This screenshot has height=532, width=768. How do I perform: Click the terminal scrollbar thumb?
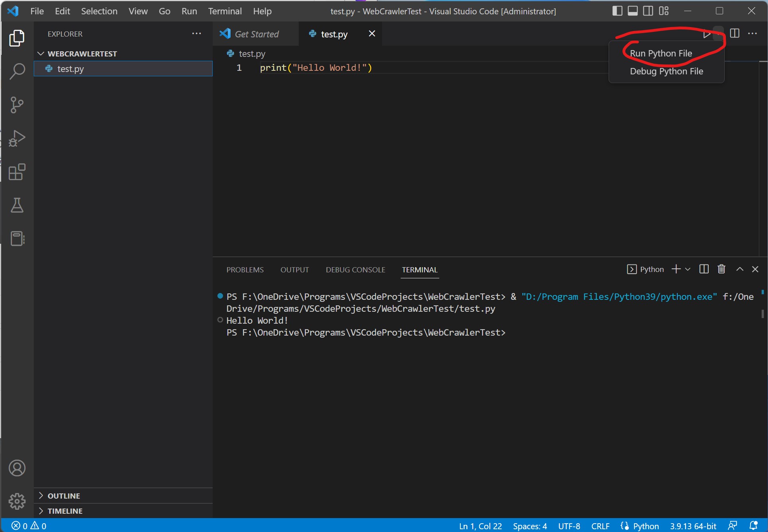[762, 314]
